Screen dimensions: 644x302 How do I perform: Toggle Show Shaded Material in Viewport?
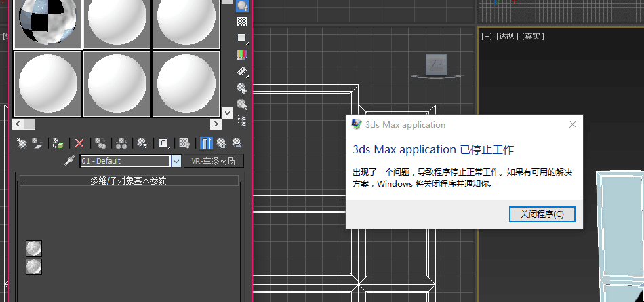pyautogui.click(x=184, y=143)
